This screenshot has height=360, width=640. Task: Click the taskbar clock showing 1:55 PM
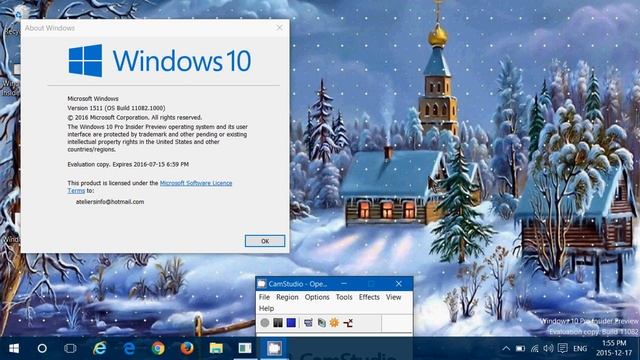[613, 348]
